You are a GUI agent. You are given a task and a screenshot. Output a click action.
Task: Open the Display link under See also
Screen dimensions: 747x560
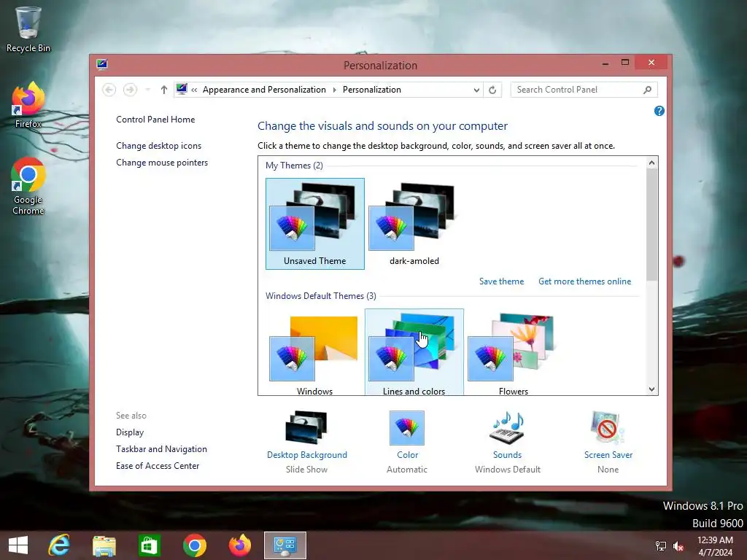[x=130, y=432]
